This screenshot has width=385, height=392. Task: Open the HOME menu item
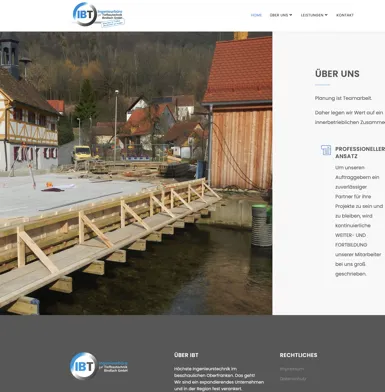pyautogui.click(x=256, y=15)
